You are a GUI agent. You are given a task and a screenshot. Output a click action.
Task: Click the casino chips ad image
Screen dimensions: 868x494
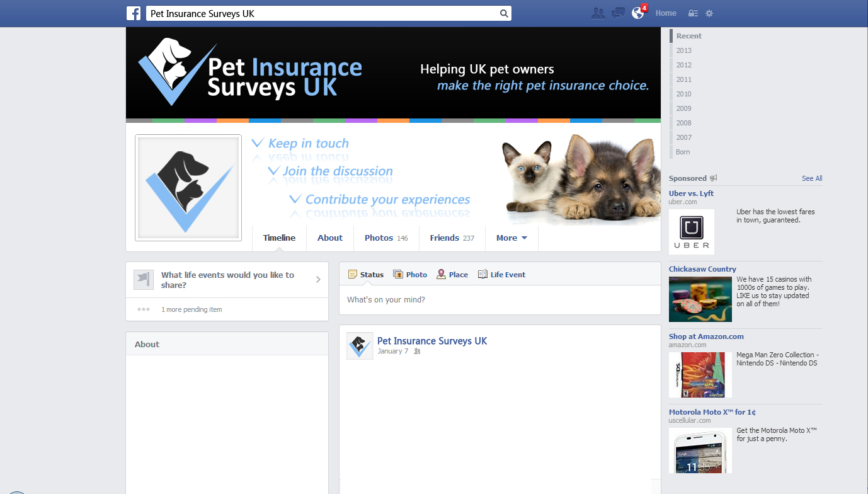pos(700,299)
